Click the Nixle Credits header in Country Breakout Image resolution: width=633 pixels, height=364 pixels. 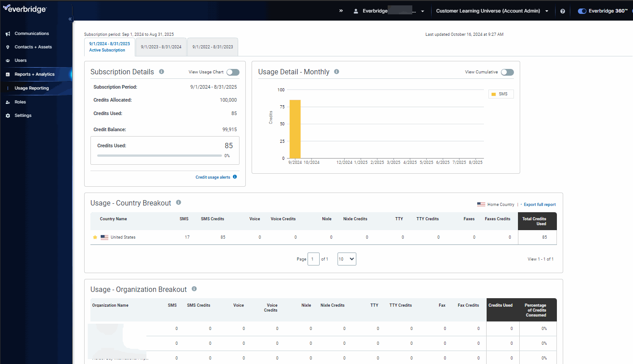pos(355,219)
